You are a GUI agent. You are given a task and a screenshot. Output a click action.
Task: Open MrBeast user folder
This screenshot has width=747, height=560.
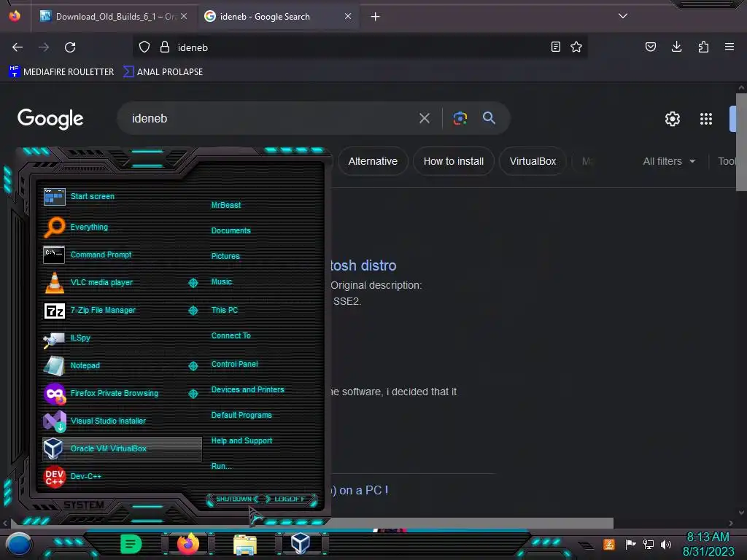pyautogui.click(x=226, y=205)
